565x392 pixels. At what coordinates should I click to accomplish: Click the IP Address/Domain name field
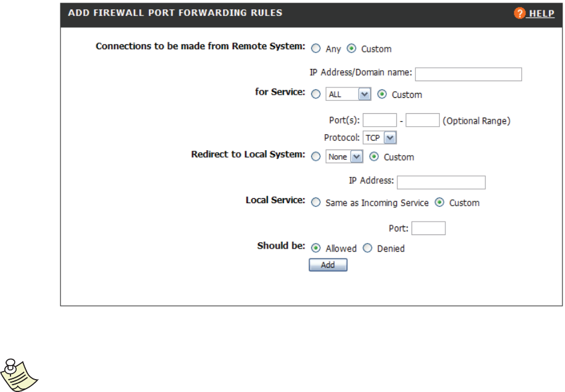tap(468, 74)
